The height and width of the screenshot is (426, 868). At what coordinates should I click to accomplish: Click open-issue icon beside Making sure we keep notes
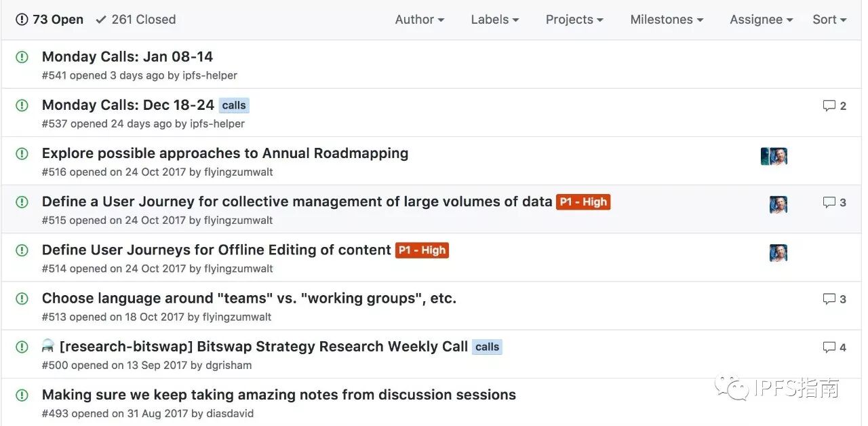(22, 395)
